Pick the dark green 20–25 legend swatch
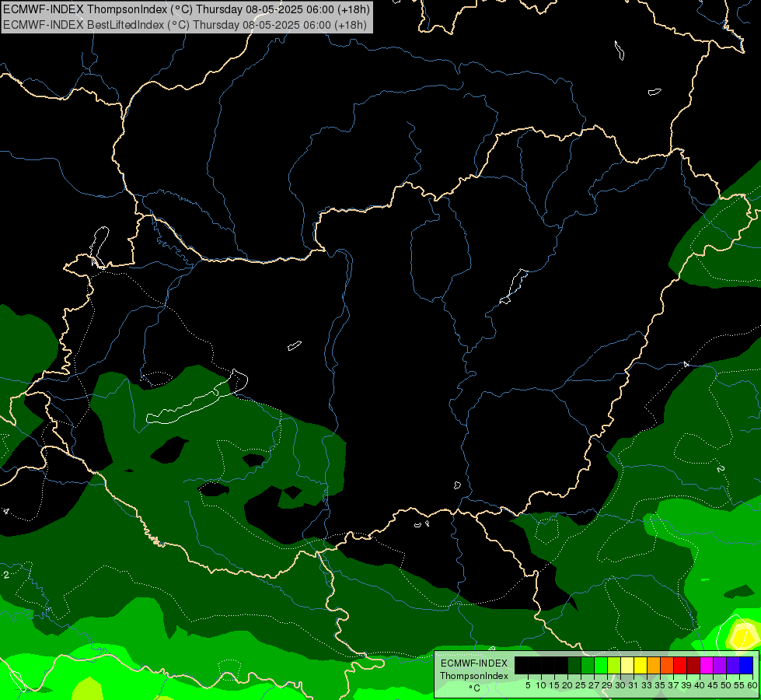 [574, 666]
